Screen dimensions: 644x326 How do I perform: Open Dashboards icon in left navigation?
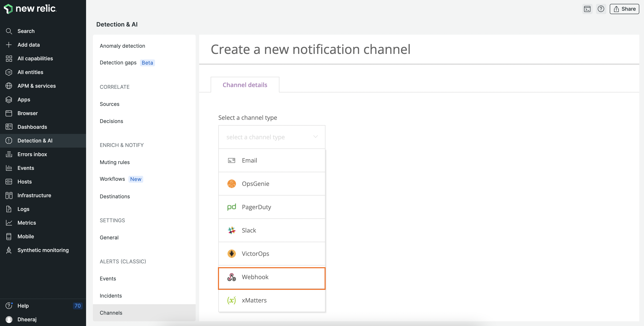pos(9,127)
